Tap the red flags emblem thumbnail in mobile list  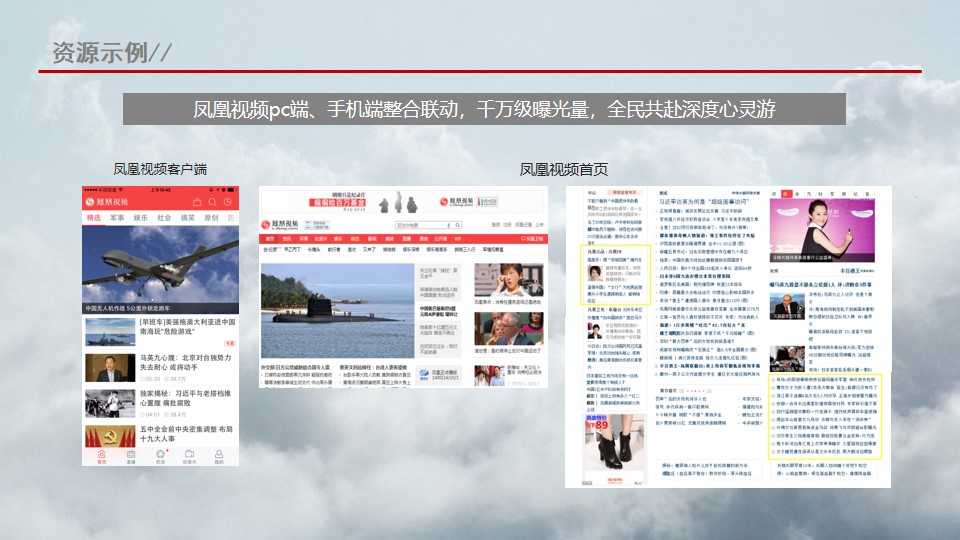click(x=110, y=436)
